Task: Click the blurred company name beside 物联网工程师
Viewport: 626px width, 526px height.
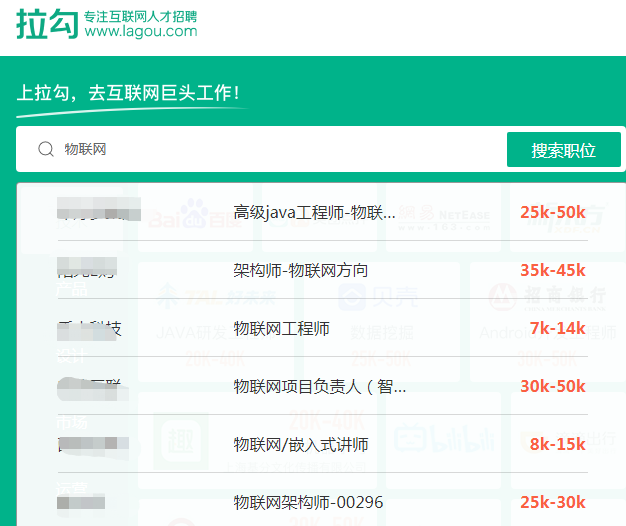Action: pos(89,330)
